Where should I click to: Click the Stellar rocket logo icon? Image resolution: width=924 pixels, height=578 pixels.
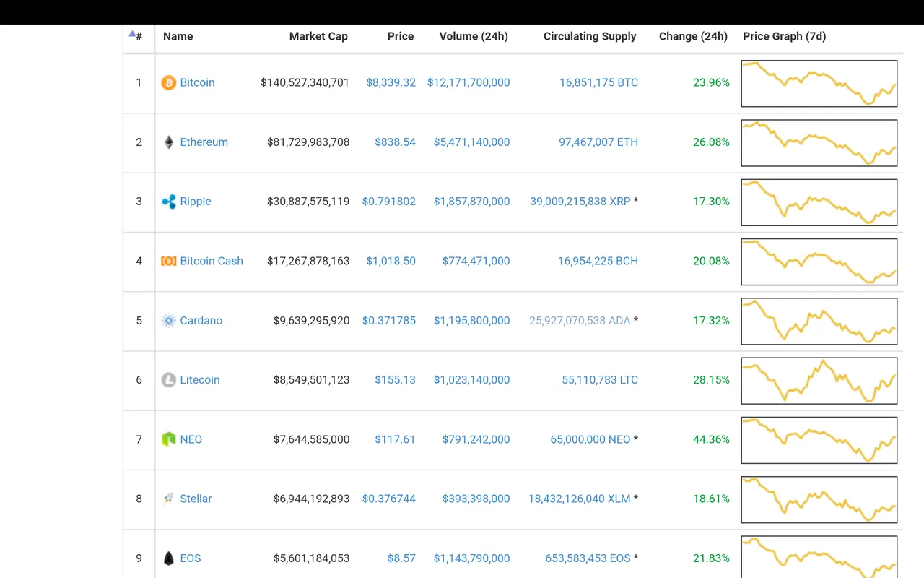pos(168,499)
